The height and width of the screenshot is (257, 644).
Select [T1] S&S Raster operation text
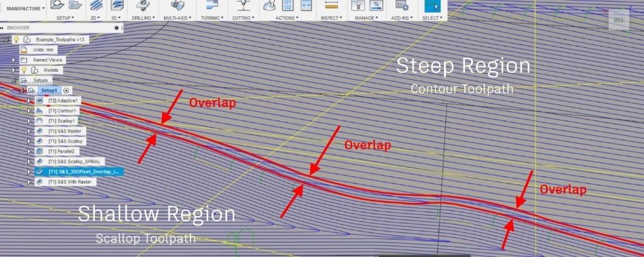(x=65, y=131)
